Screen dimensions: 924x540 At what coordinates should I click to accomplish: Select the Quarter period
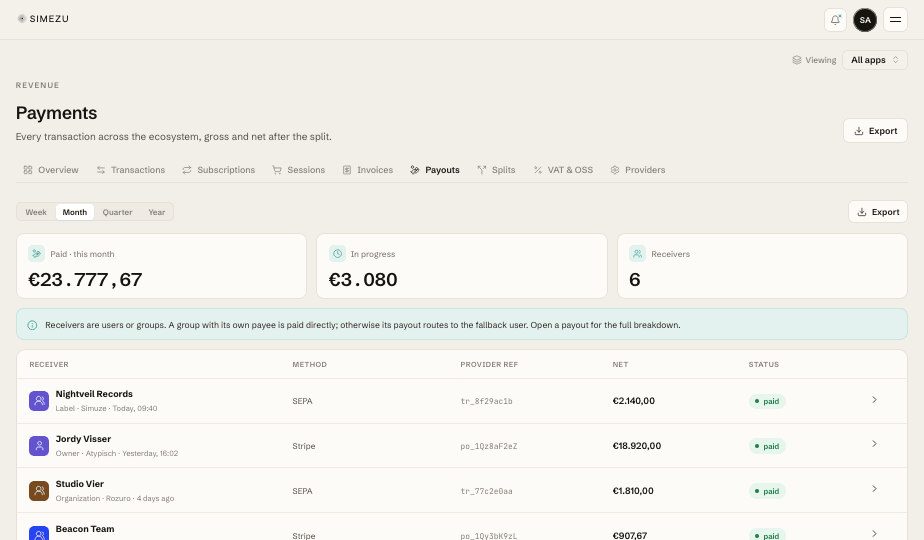[x=117, y=212]
